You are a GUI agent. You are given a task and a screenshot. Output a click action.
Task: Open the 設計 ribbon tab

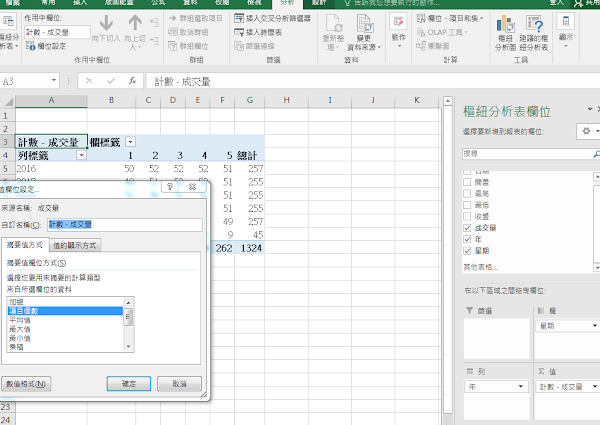[x=319, y=3]
